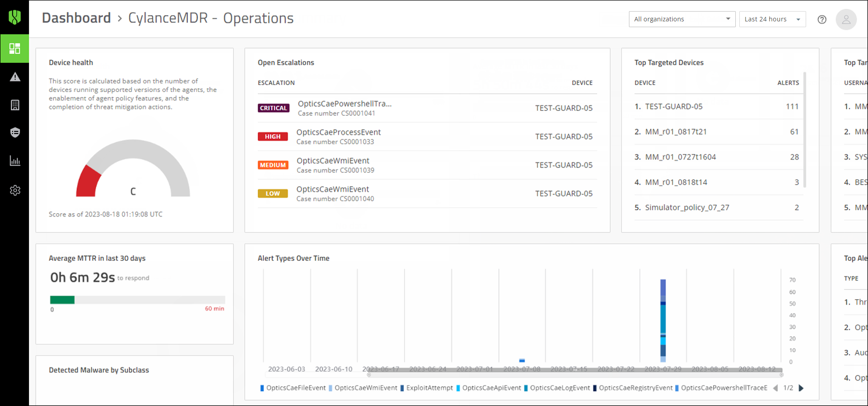Open the user profile avatar

846,20
